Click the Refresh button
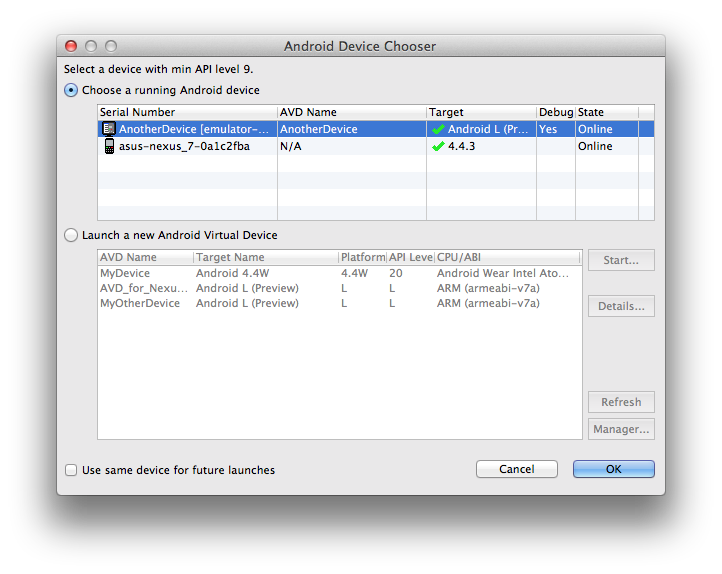The width and height of the screenshot is (722, 574). click(621, 402)
